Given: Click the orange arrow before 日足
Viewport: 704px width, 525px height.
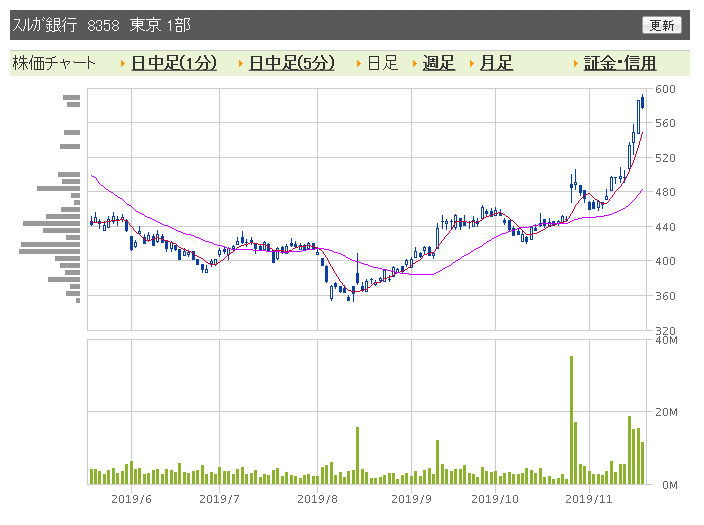Looking at the screenshot, I should pos(359,64).
